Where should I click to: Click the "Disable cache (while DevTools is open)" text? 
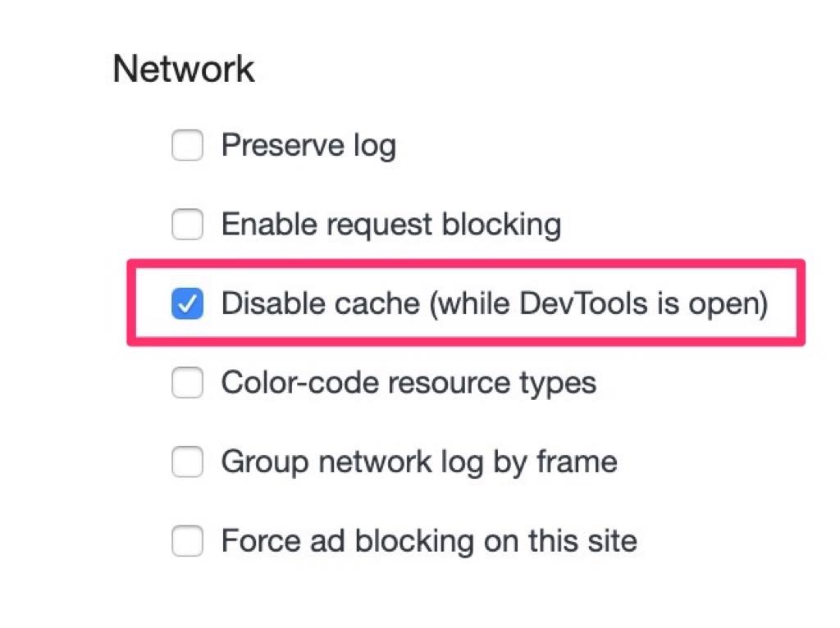[x=494, y=305]
